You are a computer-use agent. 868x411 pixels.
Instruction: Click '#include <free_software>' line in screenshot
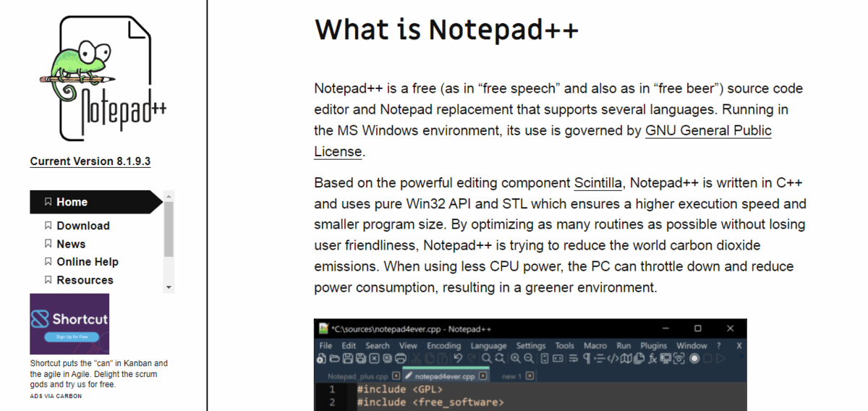pyautogui.click(x=430, y=403)
